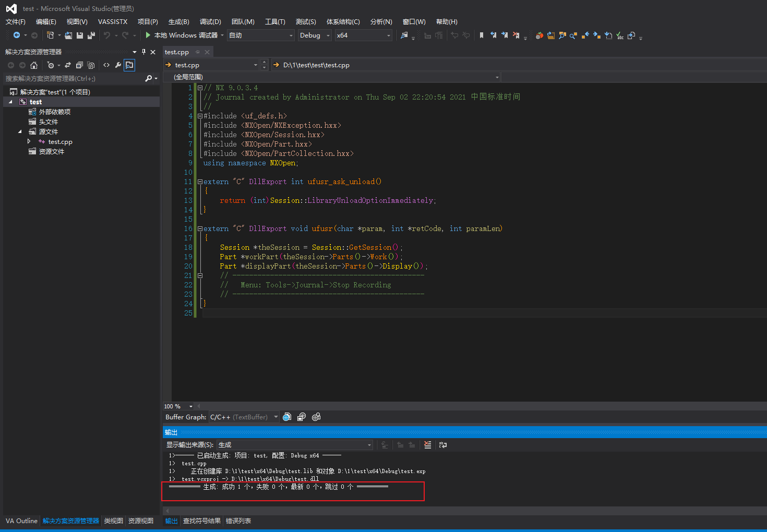
Task: Go to the previous bookmark
Action: click(493, 35)
